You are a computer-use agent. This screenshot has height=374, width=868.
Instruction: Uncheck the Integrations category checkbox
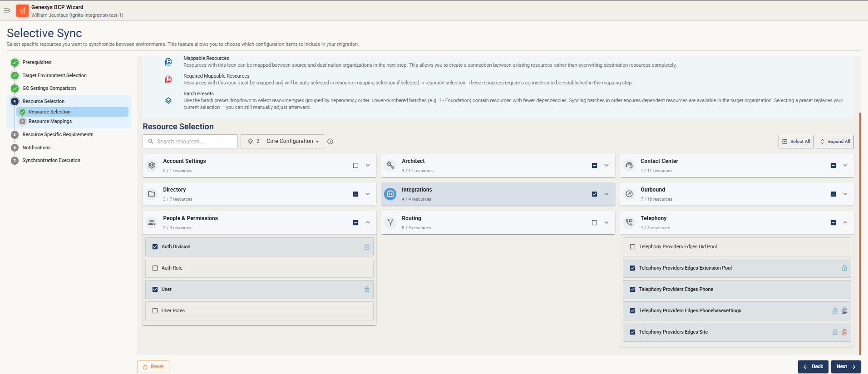pyautogui.click(x=594, y=194)
